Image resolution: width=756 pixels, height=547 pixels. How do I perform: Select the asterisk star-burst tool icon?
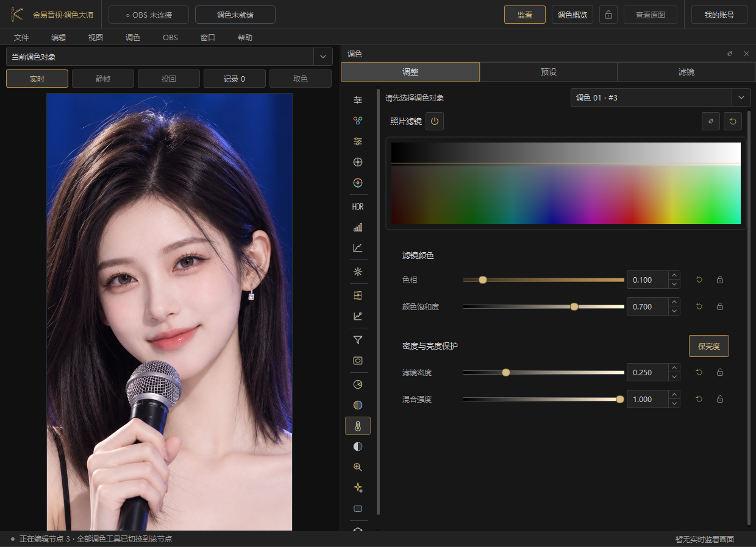[358, 272]
